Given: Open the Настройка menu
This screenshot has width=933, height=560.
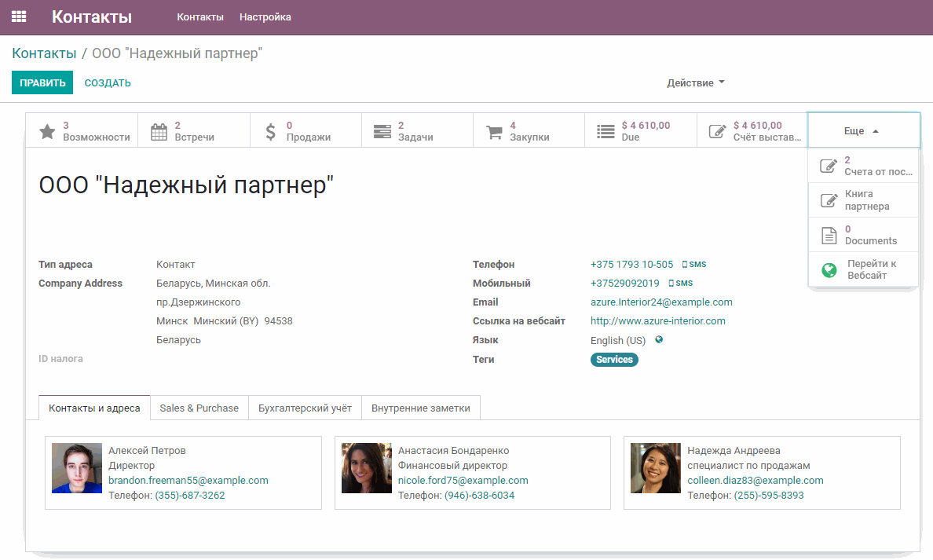Looking at the screenshot, I should (x=265, y=17).
